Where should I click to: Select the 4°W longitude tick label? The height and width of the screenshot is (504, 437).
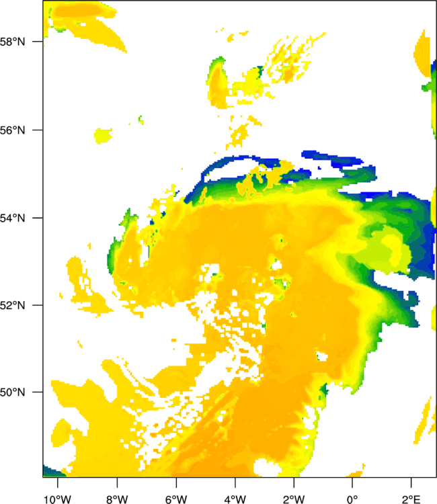pos(235,498)
